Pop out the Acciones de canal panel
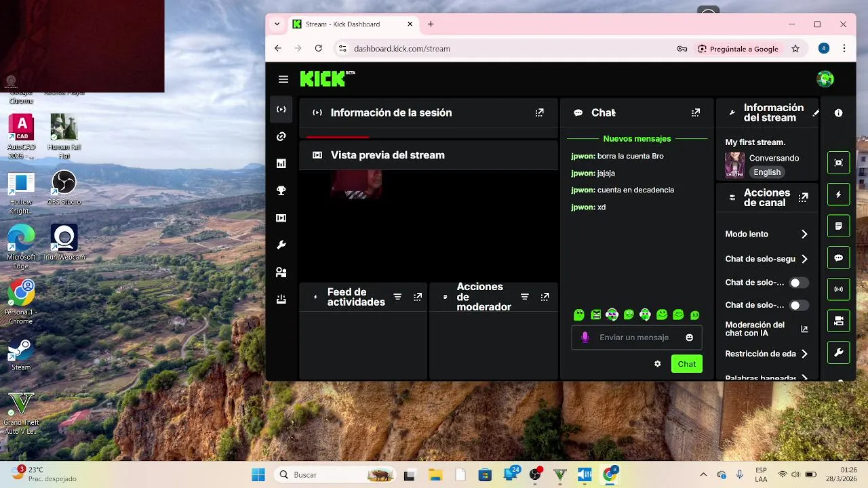The image size is (868, 488). 804,197
